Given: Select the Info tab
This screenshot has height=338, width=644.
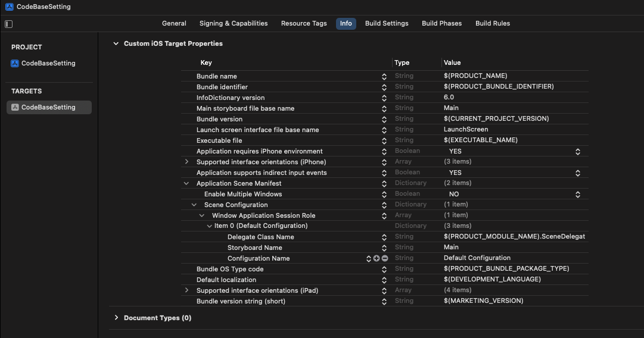Looking at the screenshot, I should click(346, 23).
